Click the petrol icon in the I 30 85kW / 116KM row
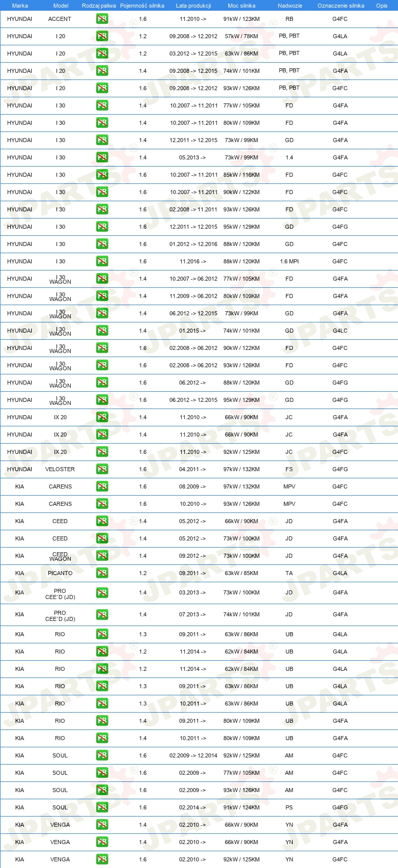Screen dimensions: 398x868 [x=102, y=175]
